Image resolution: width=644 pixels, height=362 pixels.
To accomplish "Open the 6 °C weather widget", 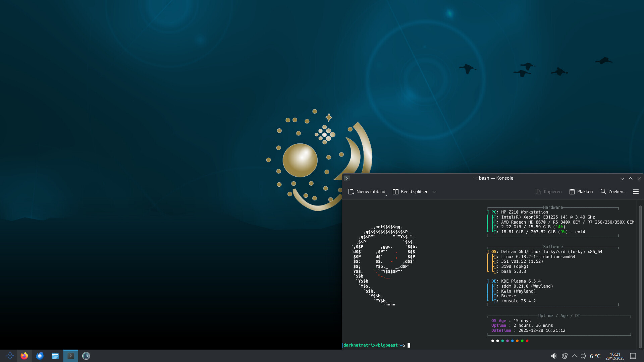I will pyautogui.click(x=591, y=356).
